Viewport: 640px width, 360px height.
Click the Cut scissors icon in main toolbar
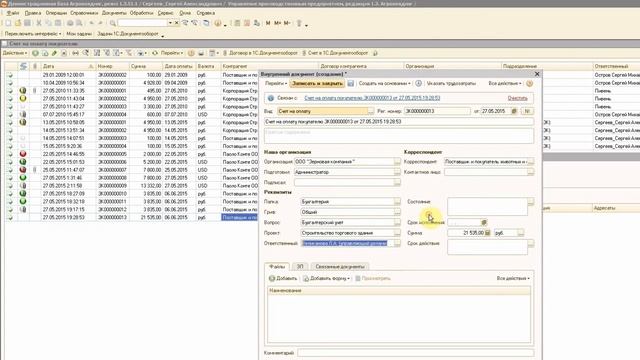(39, 23)
